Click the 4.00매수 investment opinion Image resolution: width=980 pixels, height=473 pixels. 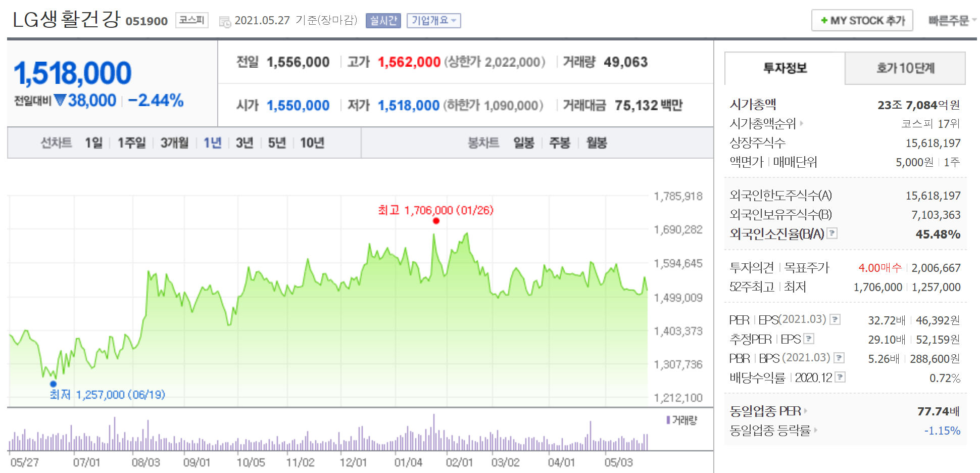880,268
